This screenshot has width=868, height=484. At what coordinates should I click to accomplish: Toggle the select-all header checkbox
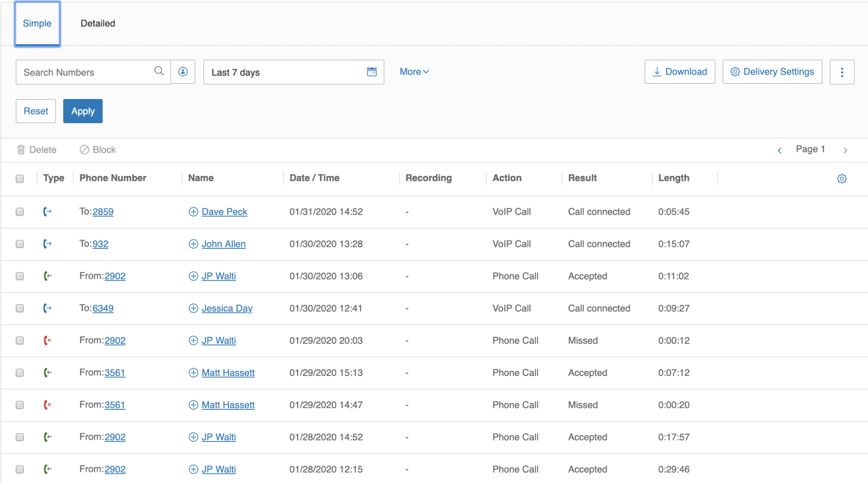20,178
